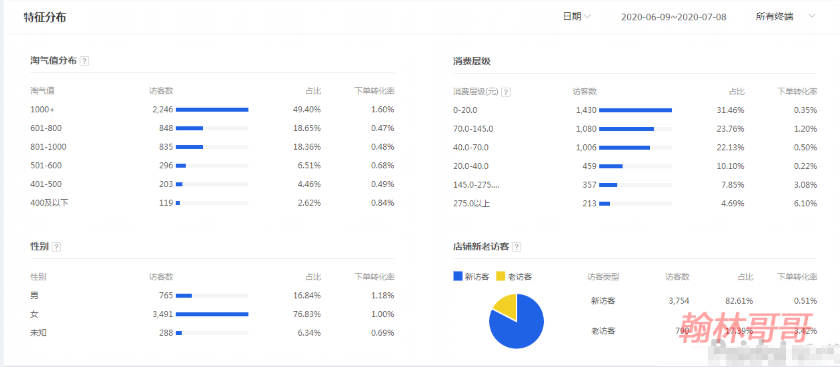The image size is (840, 367).
Task: Open the 日期 dropdown
Action: [576, 17]
